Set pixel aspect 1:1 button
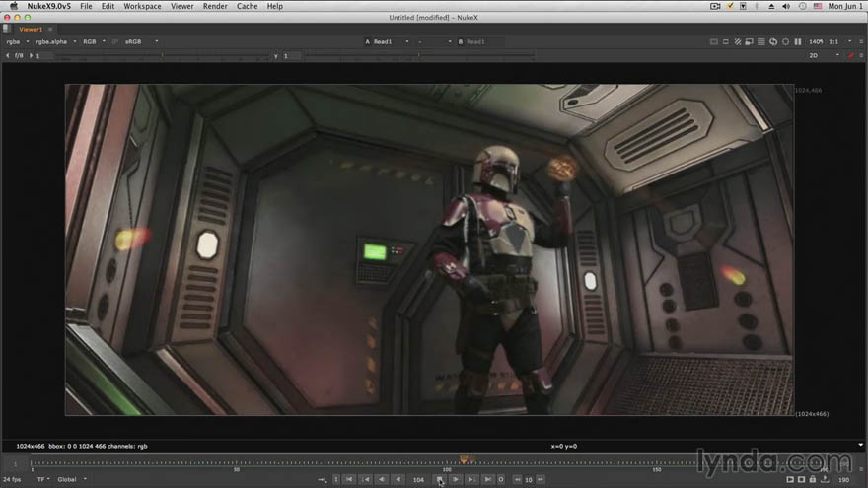 (x=833, y=41)
